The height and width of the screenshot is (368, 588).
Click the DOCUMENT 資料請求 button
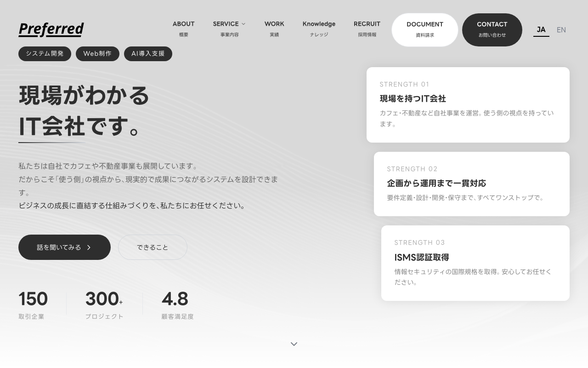click(x=425, y=30)
